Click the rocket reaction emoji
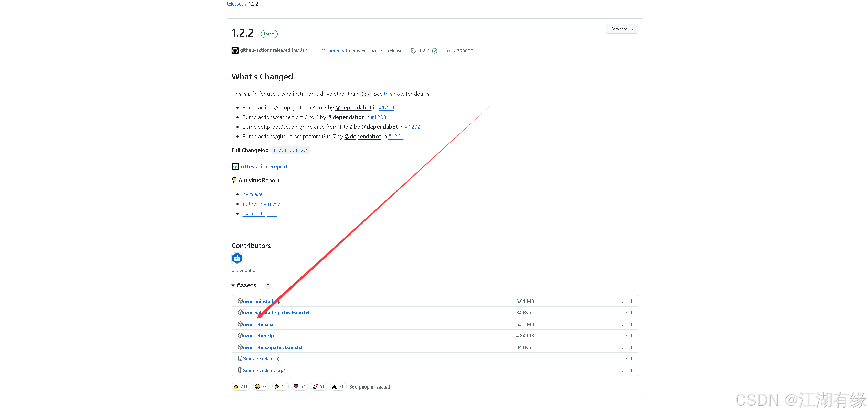The image size is (868, 414). [315, 386]
